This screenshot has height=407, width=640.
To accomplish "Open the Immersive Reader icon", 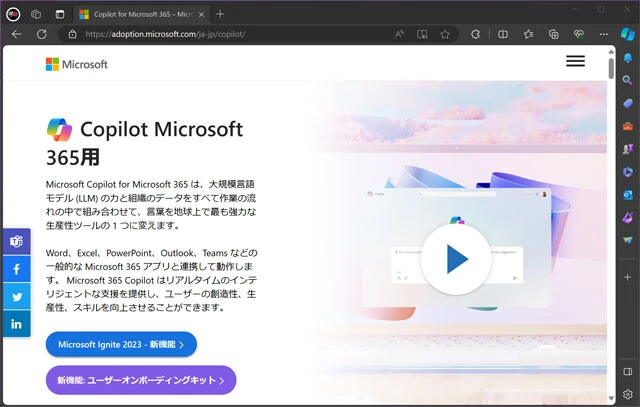I will point(422,34).
